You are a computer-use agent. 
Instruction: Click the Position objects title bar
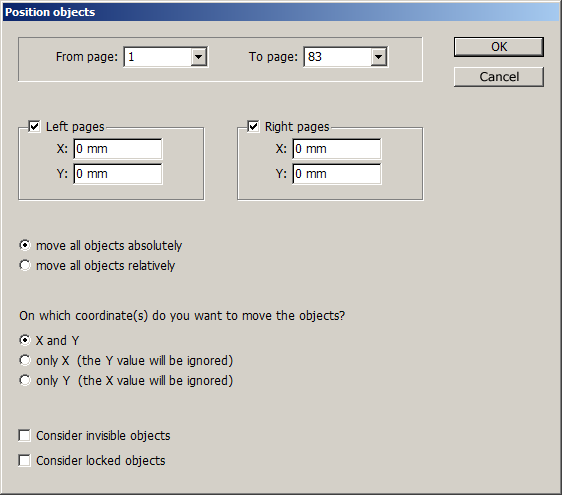281,12
